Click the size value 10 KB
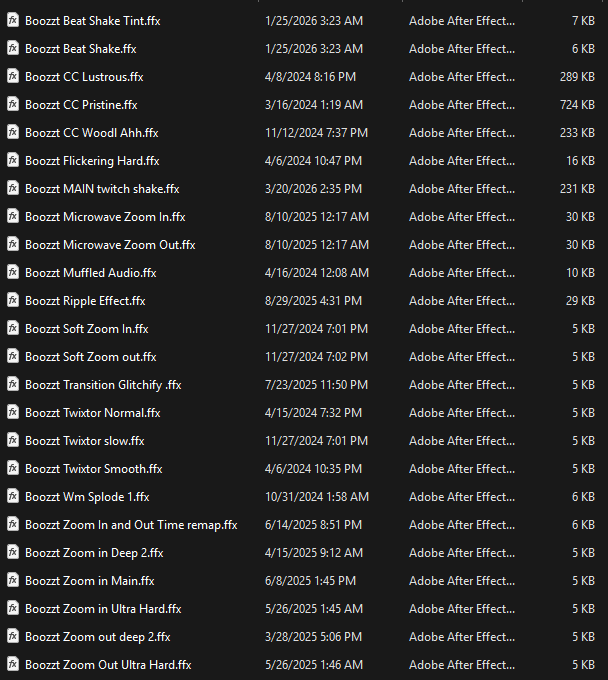The height and width of the screenshot is (680, 608). tap(580, 273)
